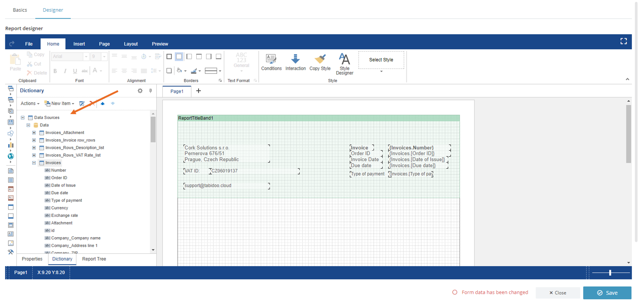The width and height of the screenshot is (644, 305).
Task: Click the Edit item icon in Dictionary toolbar
Action: (x=82, y=104)
